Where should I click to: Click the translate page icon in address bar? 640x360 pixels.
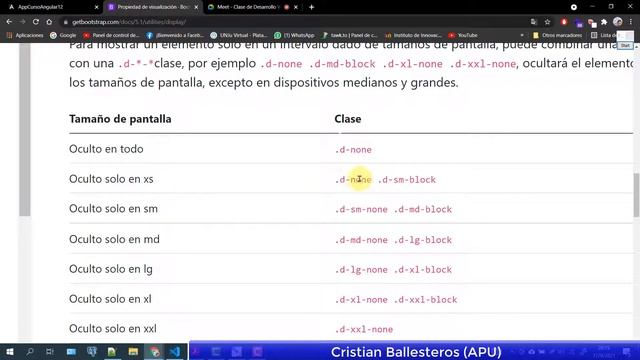pos(533,22)
